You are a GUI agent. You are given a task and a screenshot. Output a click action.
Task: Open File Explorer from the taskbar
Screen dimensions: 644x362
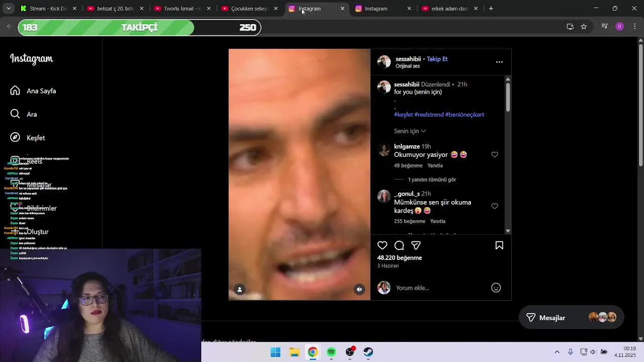pyautogui.click(x=294, y=352)
